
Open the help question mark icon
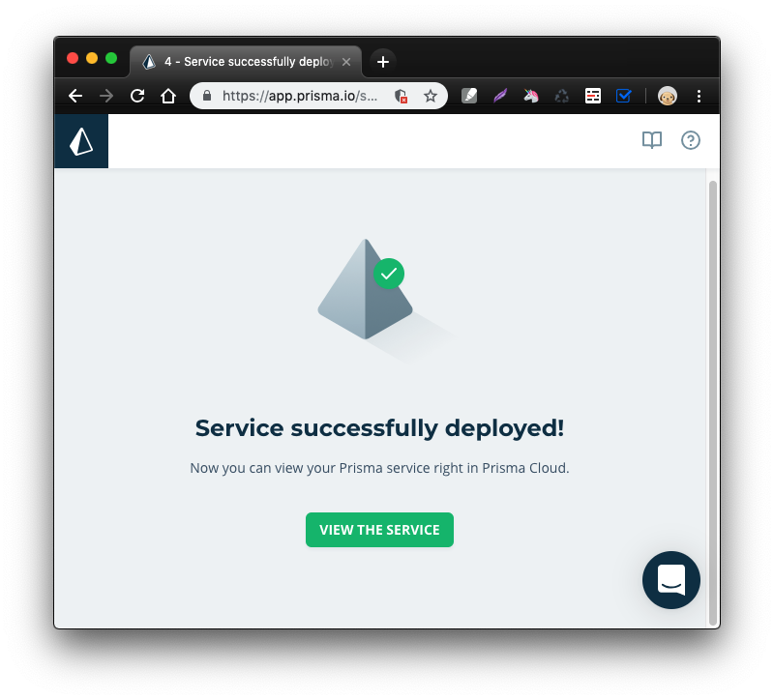click(x=691, y=140)
